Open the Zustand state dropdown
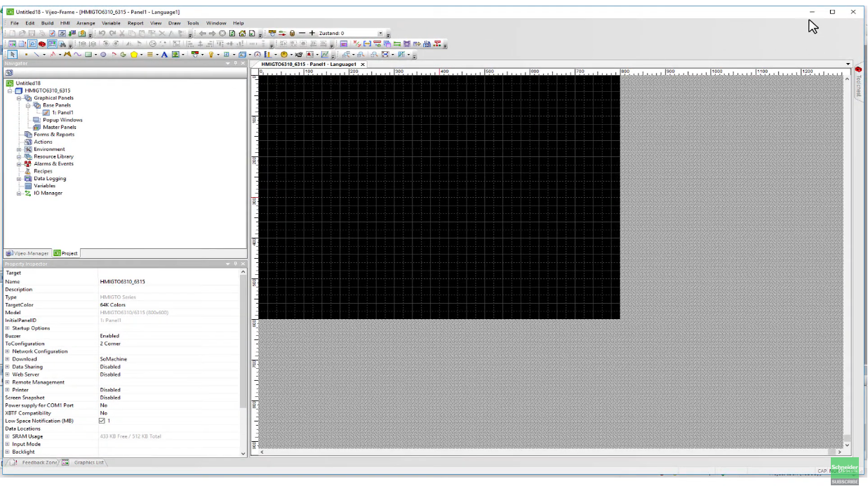Image resolution: width=868 pixels, height=486 pixels. pyautogui.click(x=381, y=33)
